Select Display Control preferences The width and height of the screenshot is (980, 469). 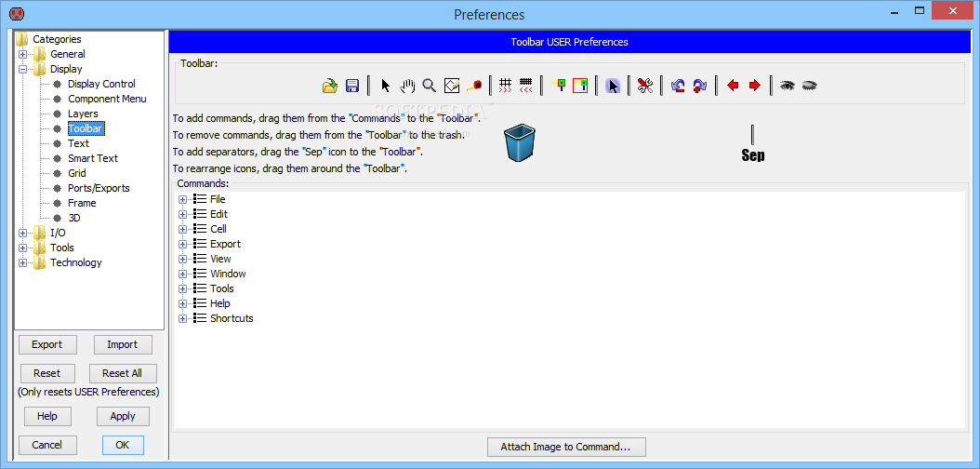coord(101,84)
